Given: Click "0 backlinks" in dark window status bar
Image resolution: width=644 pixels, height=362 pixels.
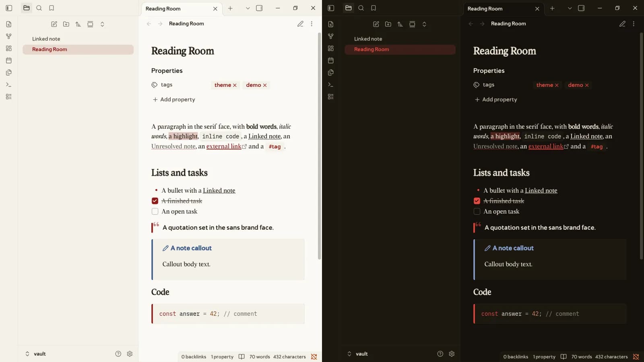Looking at the screenshot, I should pyautogui.click(x=516, y=357).
